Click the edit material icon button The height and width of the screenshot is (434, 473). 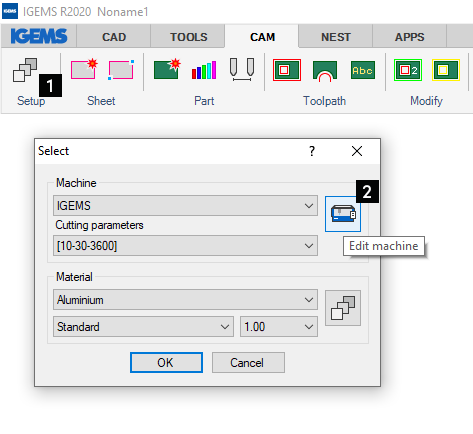click(343, 308)
